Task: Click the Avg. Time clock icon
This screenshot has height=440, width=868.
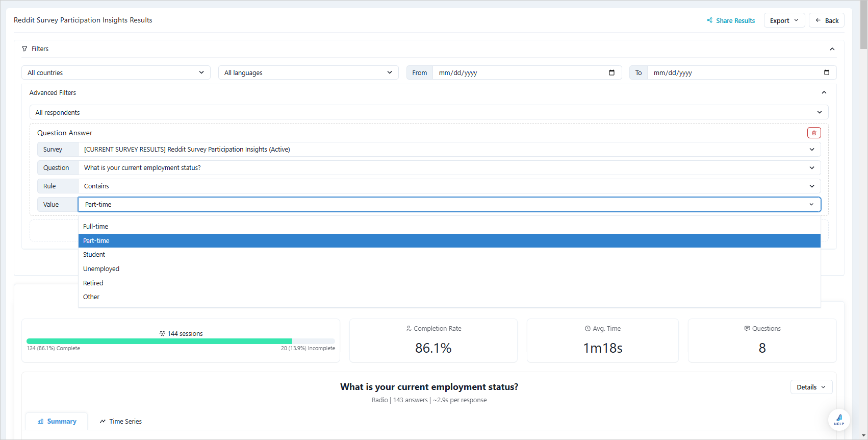Action: (588, 329)
